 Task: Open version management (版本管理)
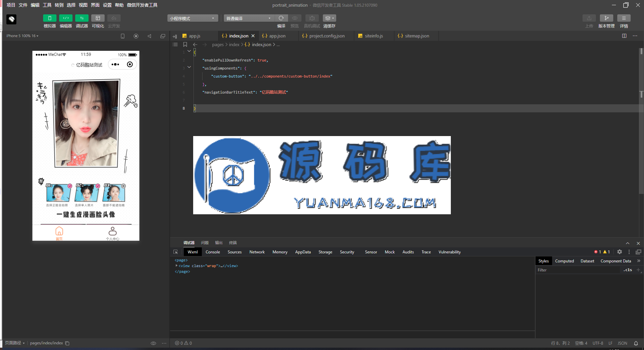[606, 18]
